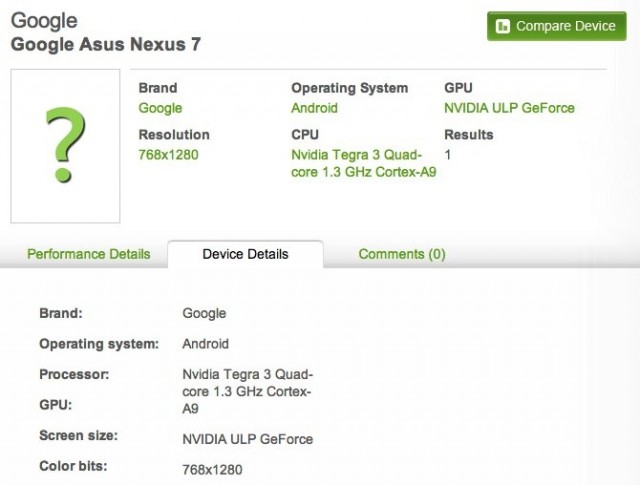
Task: Open the question mark device placeholder image
Action: coord(65,146)
